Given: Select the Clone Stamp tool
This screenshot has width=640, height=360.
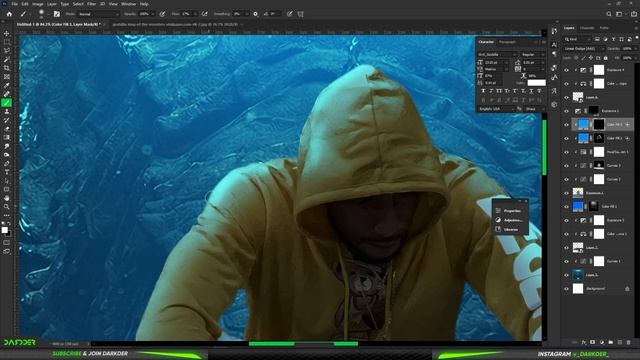Looking at the screenshot, I should (x=7, y=111).
